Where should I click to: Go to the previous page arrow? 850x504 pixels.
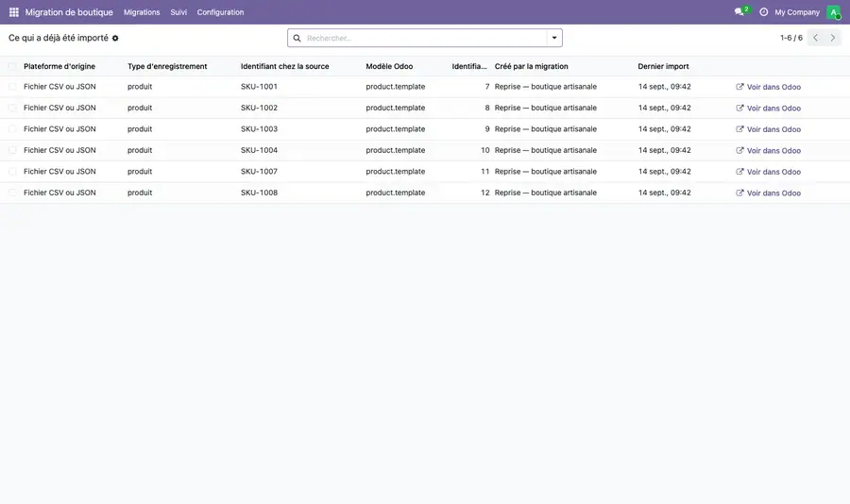tap(815, 38)
